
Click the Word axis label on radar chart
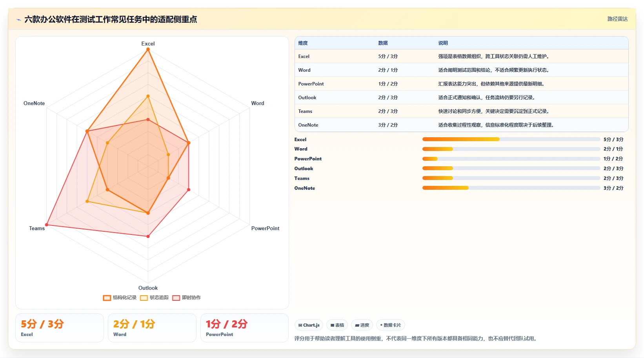(258, 103)
